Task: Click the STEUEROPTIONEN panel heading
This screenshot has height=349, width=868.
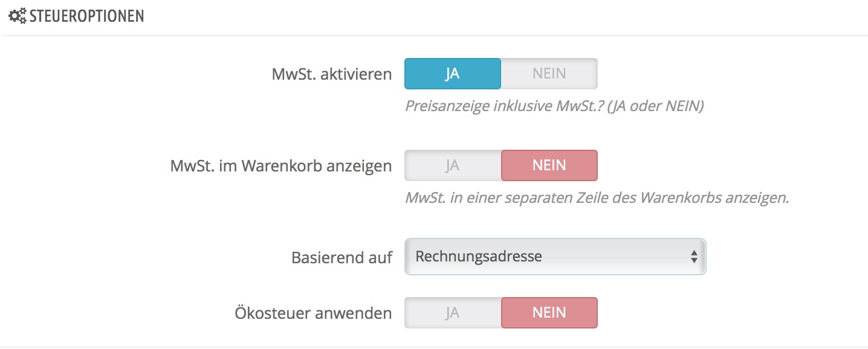Action: tap(86, 16)
